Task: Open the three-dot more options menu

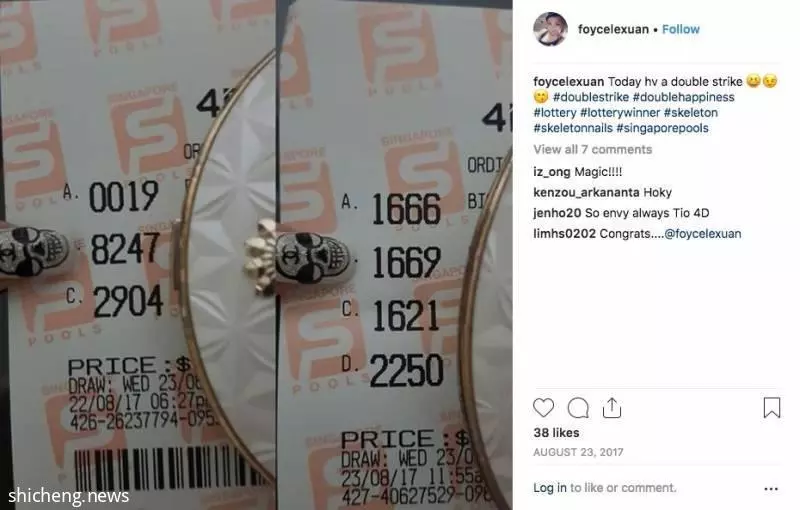Action: (x=771, y=489)
